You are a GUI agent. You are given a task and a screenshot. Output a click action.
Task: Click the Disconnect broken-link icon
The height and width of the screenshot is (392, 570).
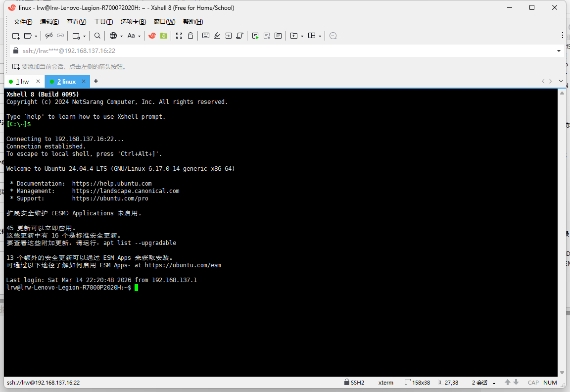[x=48, y=36]
